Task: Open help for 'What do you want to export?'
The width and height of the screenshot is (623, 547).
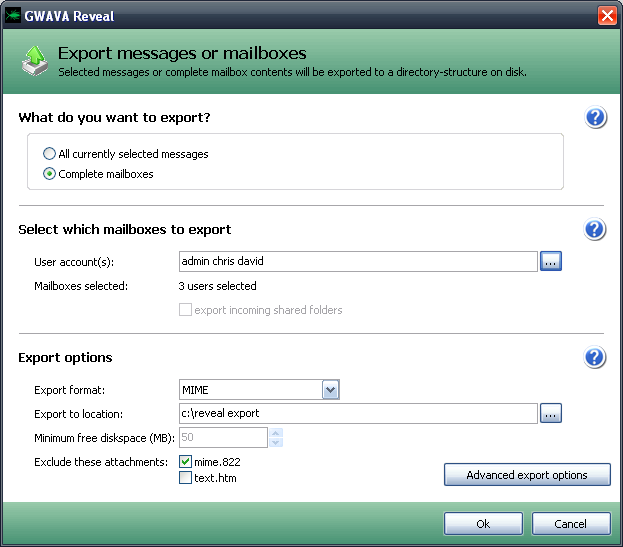Action: click(x=595, y=118)
